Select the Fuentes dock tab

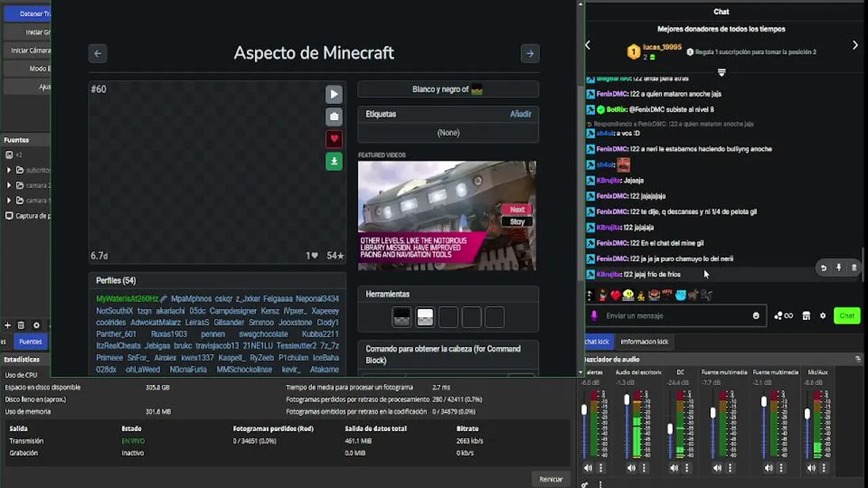(x=30, y=342)
